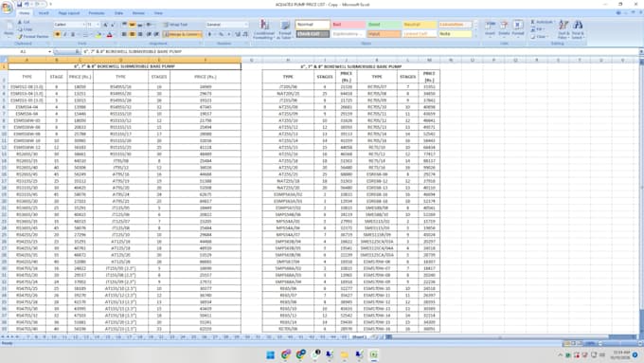This screenshot has width=644, height=363.
Task: Toggle Bottom Align vertical alignment
Action: click(x=140, y=25)
